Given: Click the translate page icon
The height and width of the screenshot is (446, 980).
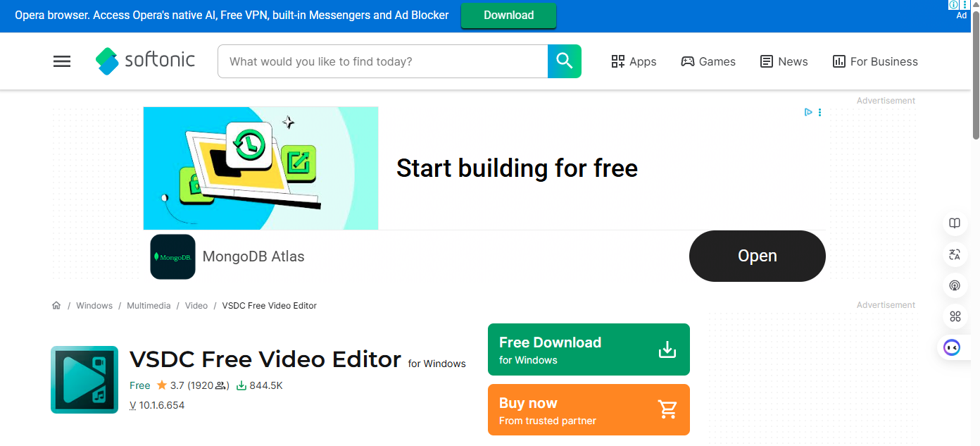Looking at the screenshot, I should coord(955,254).
